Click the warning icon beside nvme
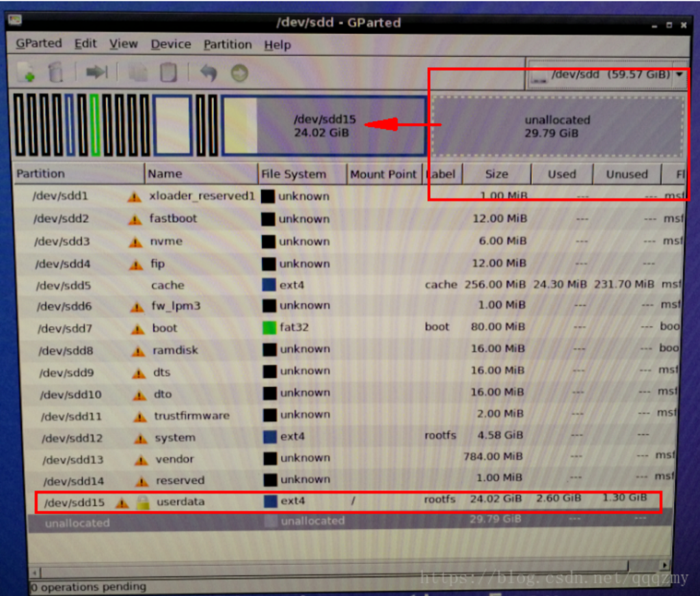Image resolution: width=700 pixels, height=596 pixels. tap(135, 242)
